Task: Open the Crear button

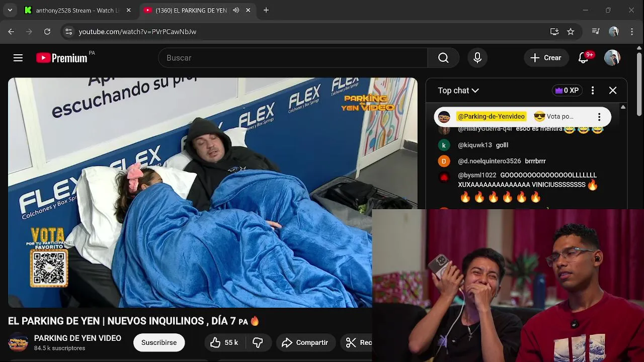Action: 546,58
